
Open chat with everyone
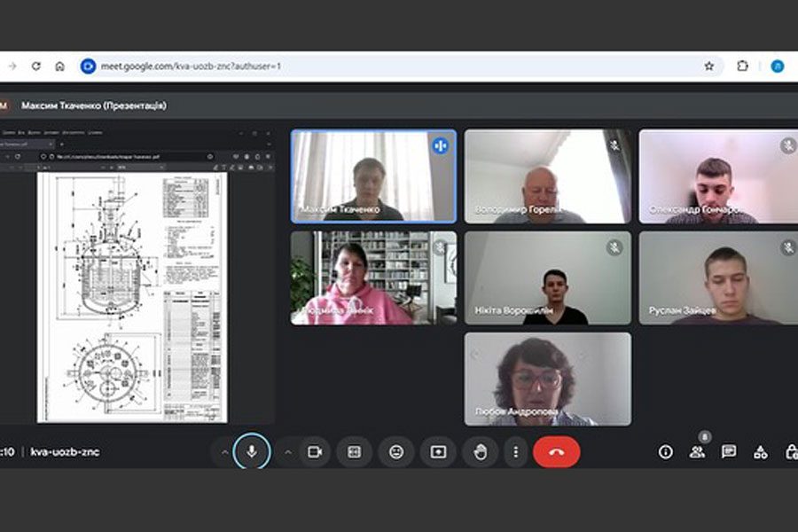(729, 451)
